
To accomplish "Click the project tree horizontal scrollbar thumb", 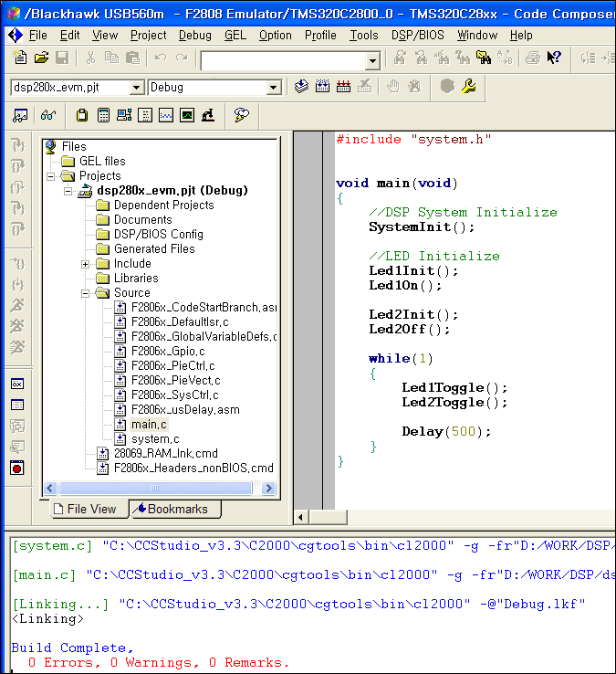I will tap(155, 489).
